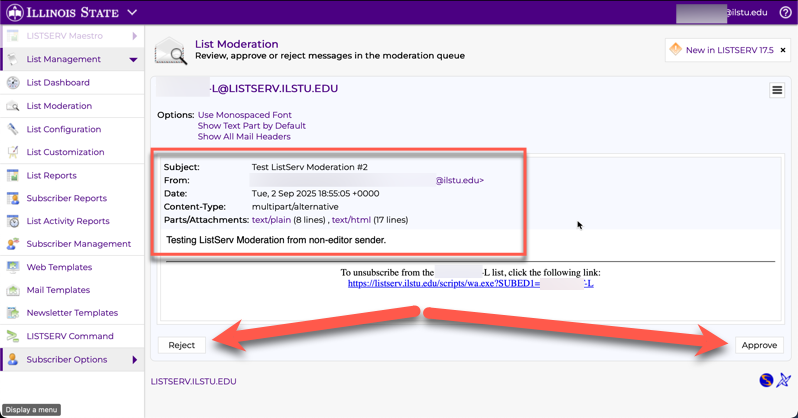Click the List Dashboard sidebar icon
This screenshot has width=798, height=418.
13,83
